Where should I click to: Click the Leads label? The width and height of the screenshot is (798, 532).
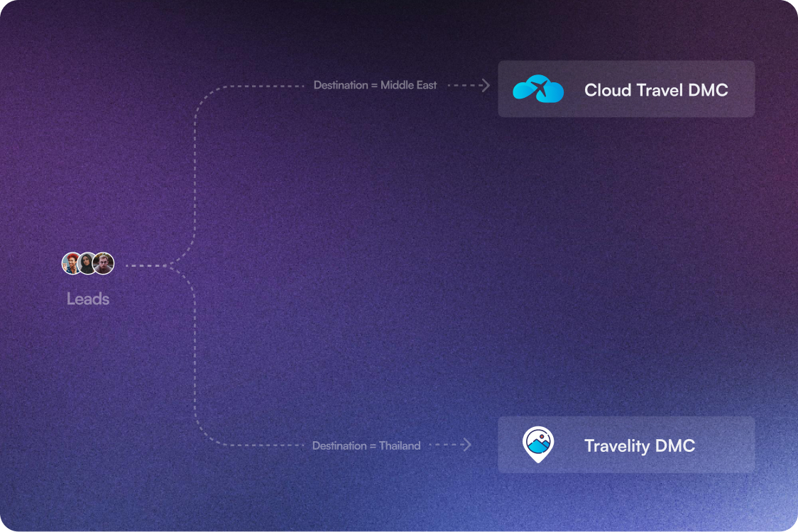click(88, 299)
